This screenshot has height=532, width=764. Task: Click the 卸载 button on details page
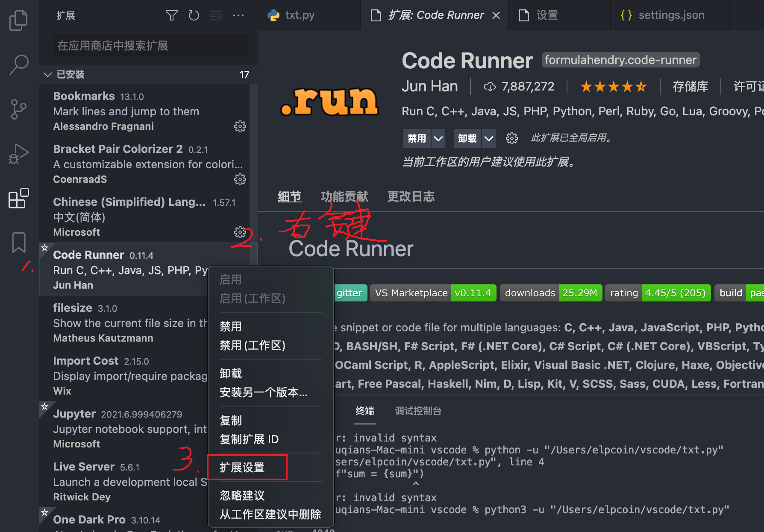tap(467, 138)
